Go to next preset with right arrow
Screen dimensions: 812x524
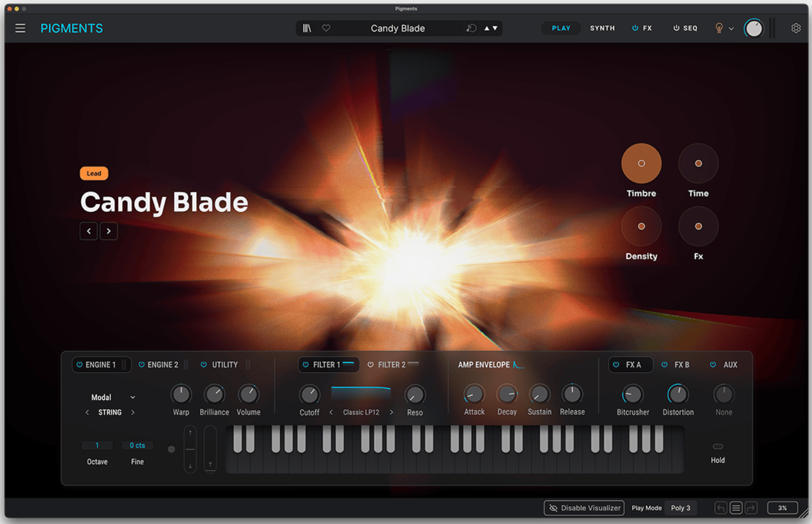109,231
